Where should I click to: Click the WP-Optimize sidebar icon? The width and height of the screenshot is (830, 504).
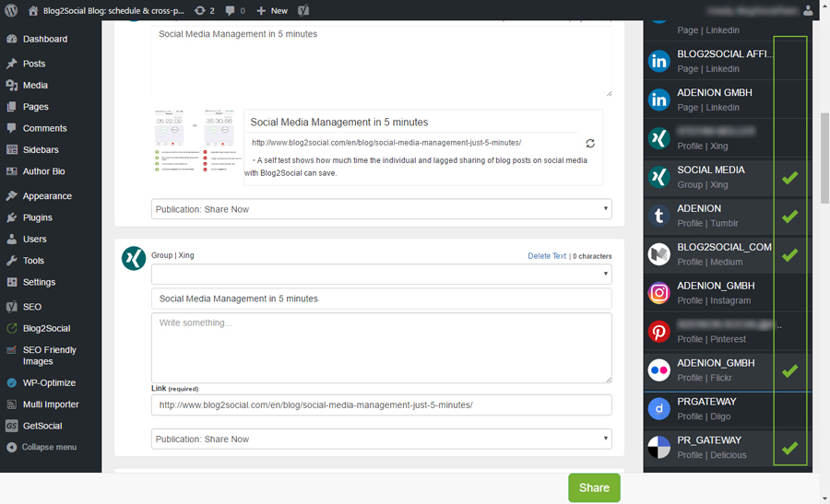click(x=12, y=383)
